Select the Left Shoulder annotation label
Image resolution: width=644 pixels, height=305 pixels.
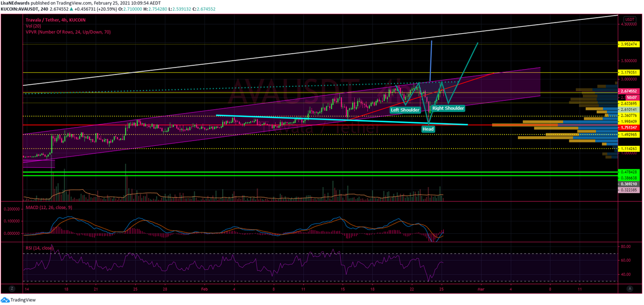coord(405,110)
